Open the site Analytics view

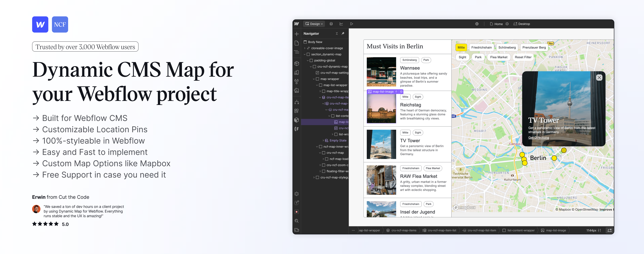click(341, 24)
